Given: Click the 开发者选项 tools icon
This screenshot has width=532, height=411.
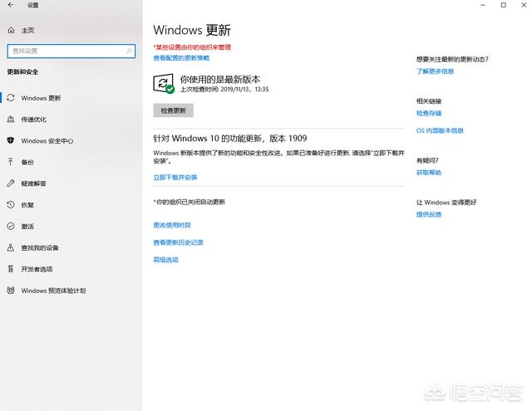Looking at the screenshot, I should (x=11, y=269).
